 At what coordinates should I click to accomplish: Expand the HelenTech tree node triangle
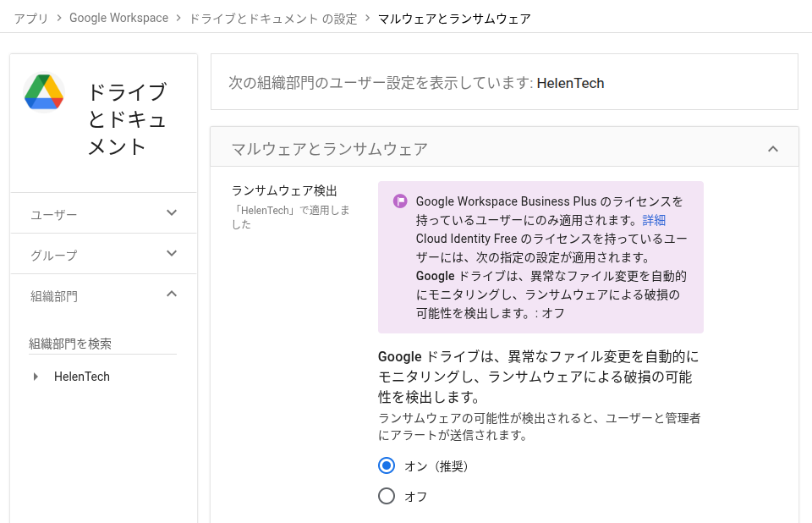coord(36,377)
